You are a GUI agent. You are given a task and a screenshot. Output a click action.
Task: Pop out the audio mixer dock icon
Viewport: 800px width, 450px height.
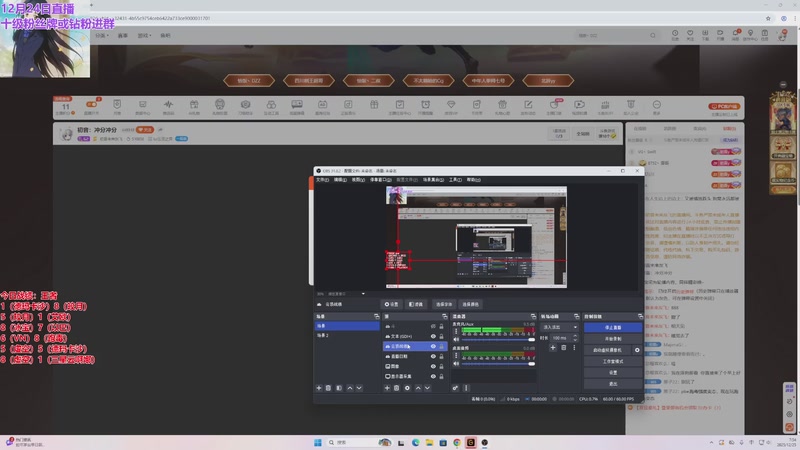pyautogui.click(x=533, y=317)
